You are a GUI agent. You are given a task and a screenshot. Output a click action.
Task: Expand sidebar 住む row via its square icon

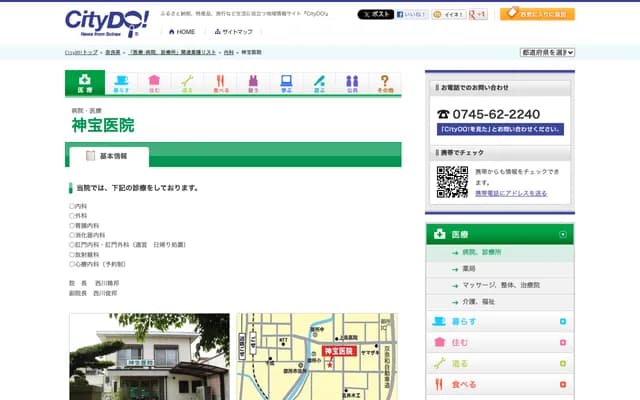[x=563, y=342]
